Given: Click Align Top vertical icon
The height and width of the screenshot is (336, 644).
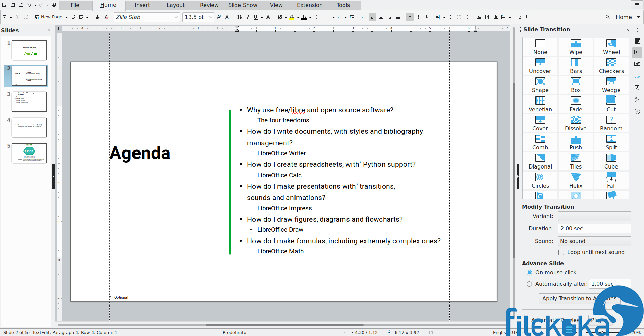Looking at the screenshot, I should click(410, 17).
